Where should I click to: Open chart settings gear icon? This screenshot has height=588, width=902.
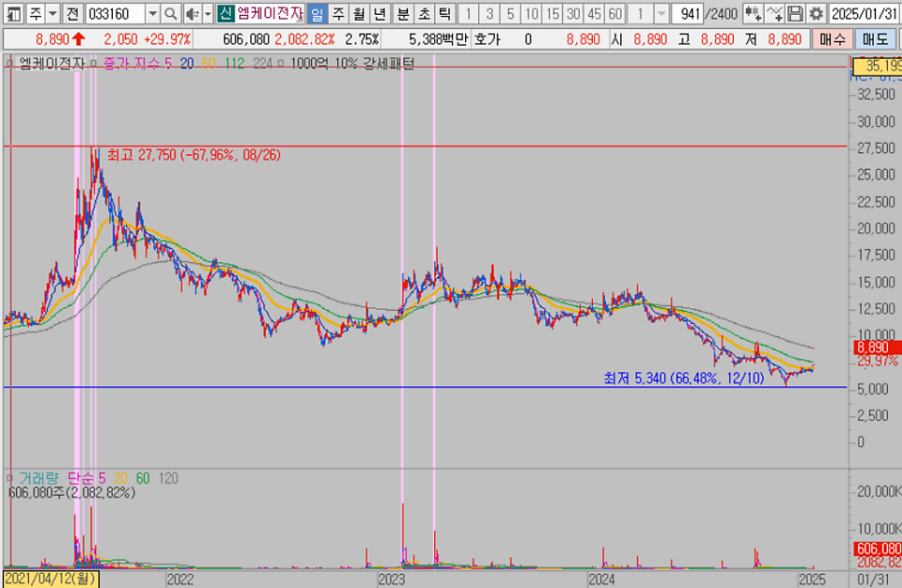pyautogui.click(x=816, y=13)
